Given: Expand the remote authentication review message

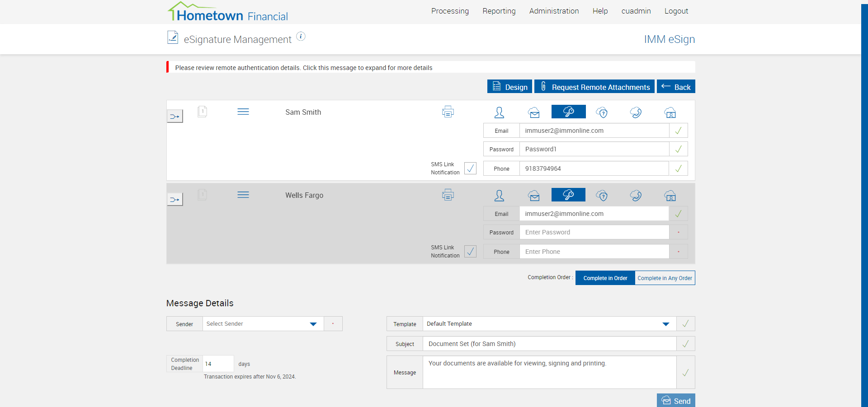Looking at the screenshot, I should [x=303, y=68].
